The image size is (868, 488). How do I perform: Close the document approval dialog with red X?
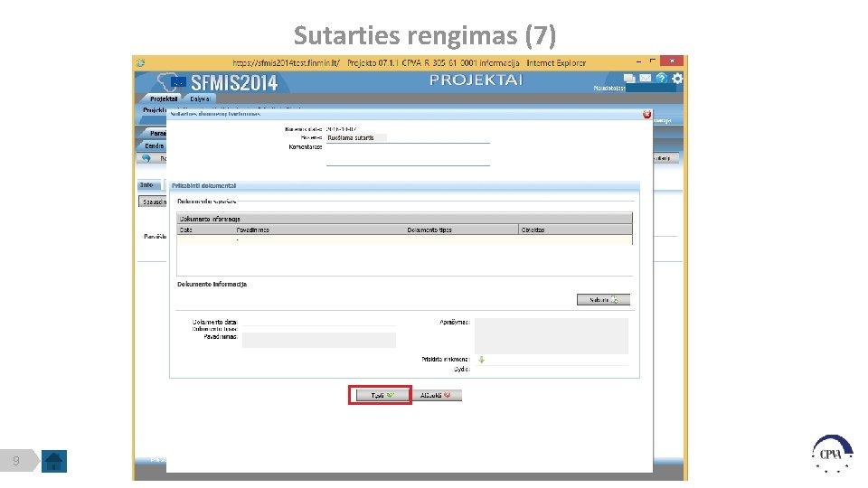646,114
